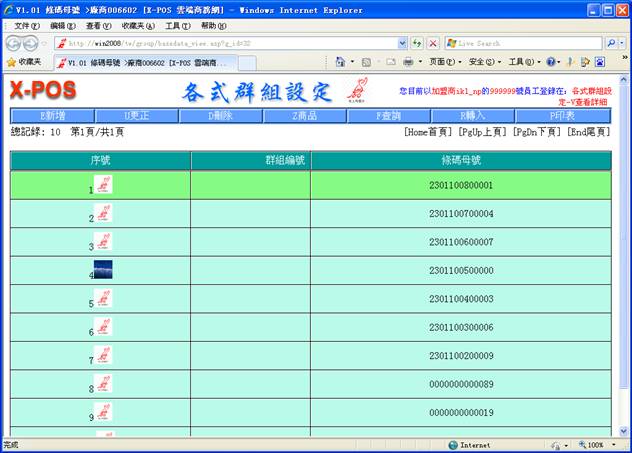Click the search magnifier icon
Screen dimensions: 632x453
pyautogui.click(x=611, y=44)
